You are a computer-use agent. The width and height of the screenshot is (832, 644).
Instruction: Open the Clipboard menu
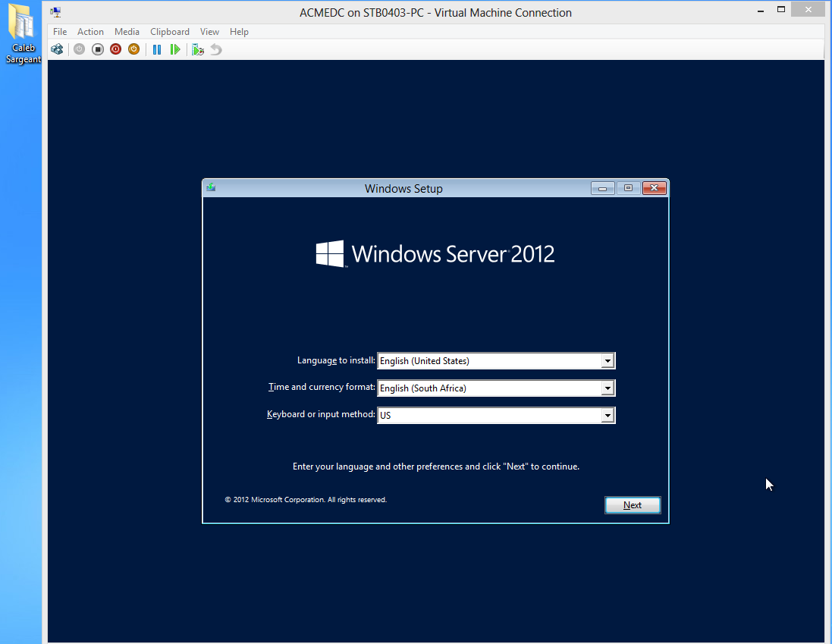[x=170, y=32]
